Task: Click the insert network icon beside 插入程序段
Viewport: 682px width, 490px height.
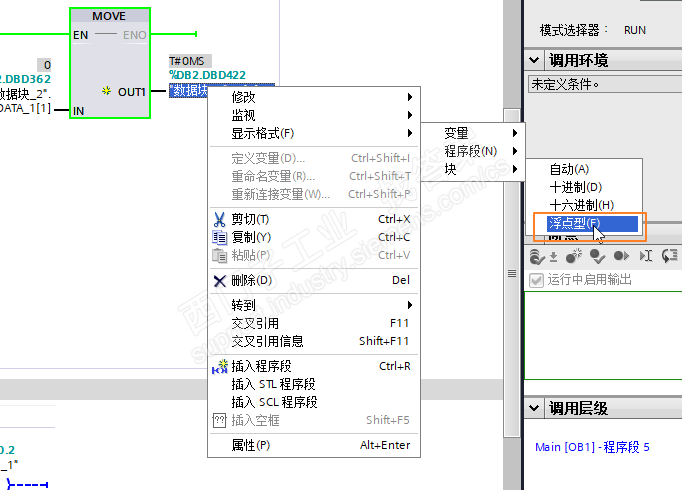Action: [220, 367]
